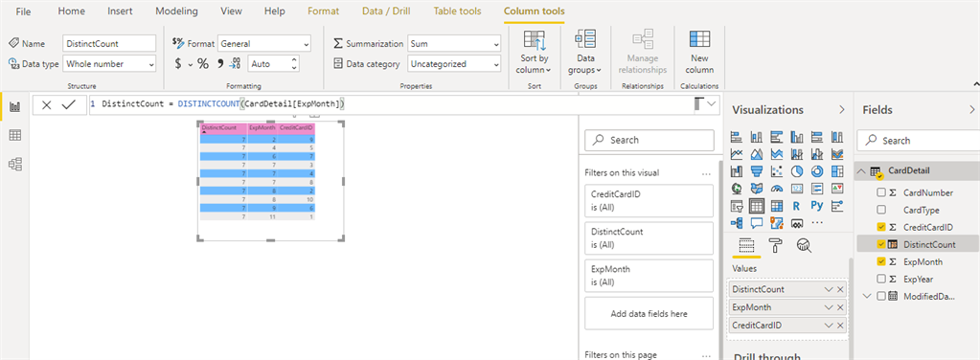This screenshot has height=360, width=980.
Task: Switch to Data view in sidebar
Action: [x=15, y=135]
